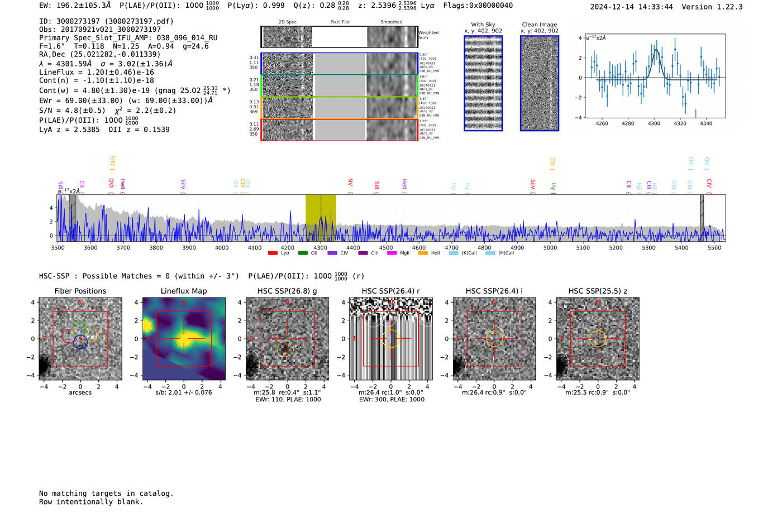The height and width of the screenshot is (532, 782).
Task: Click the 'm:25.5 rc:0.9"' caption under z image
Action: 598,392
